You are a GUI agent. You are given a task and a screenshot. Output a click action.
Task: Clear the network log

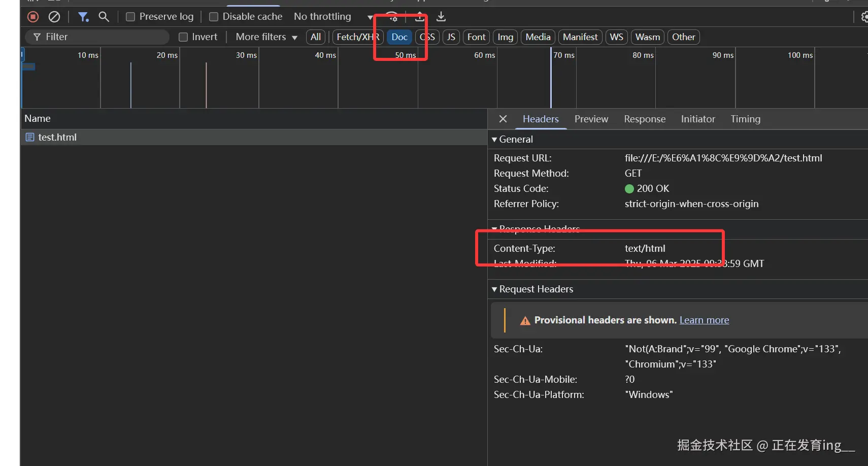(54, 17)
